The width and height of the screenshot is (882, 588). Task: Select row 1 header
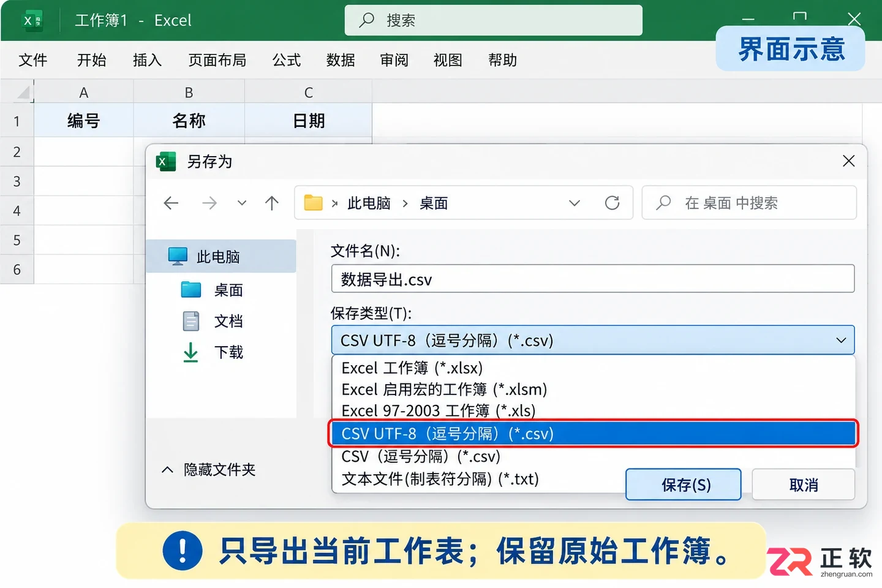[x=17, y=121]
